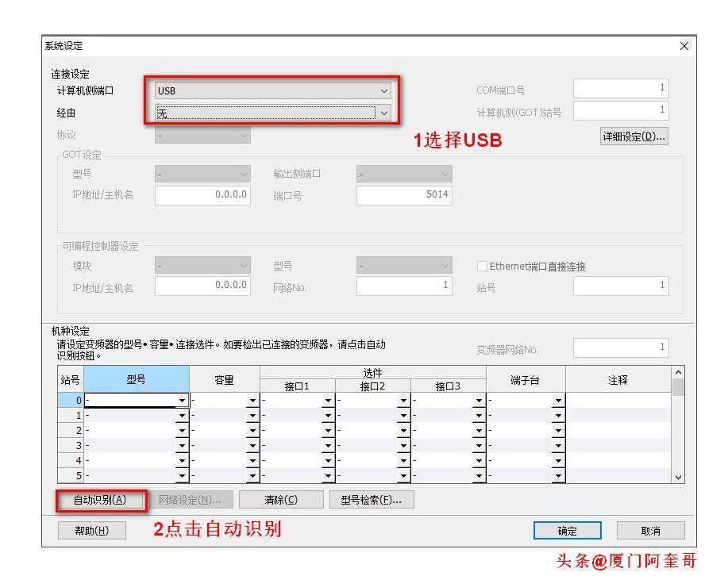Select the station 5 row header
Viewport: 728px width, 576px height.
71,476
